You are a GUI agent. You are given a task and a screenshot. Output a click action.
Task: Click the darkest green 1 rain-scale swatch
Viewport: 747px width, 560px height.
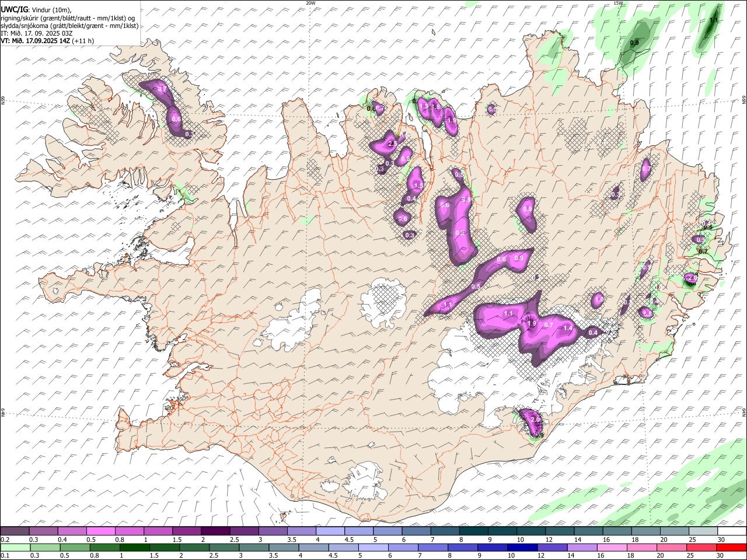[x=135, y=547]
